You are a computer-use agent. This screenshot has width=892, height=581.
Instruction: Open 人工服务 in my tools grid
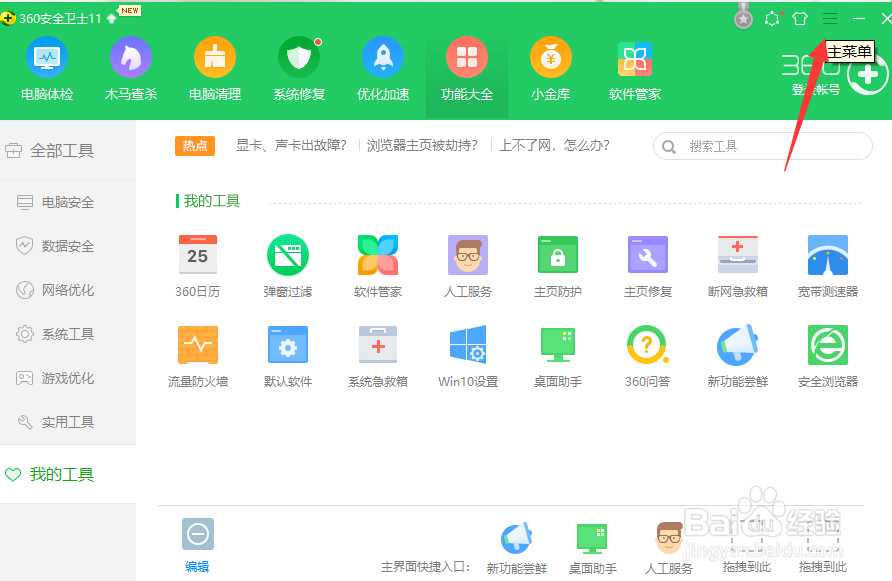coord(468,266)
